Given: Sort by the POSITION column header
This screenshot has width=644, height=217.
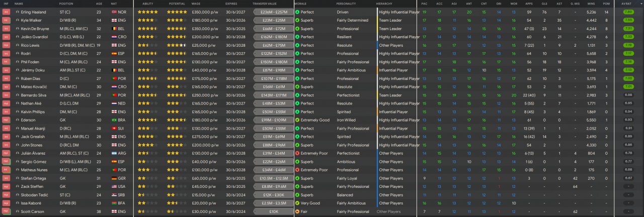Looking at the screenshot, I should click(x=66, y=4).
